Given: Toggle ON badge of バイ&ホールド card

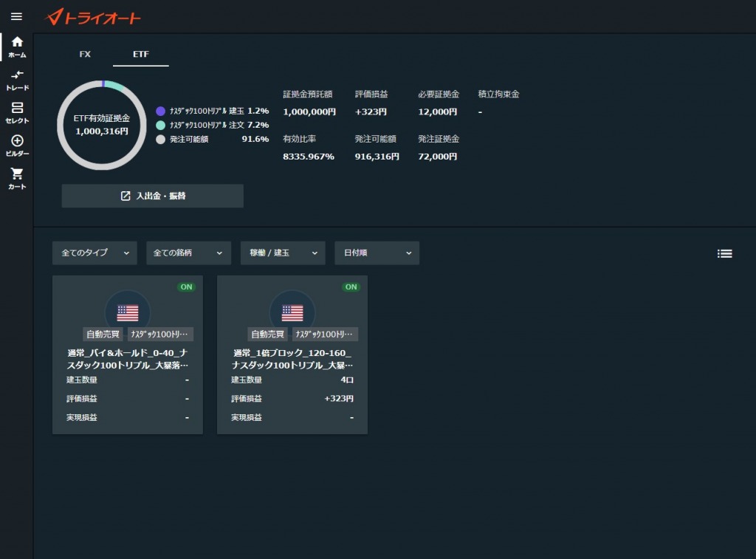Looking at the screenshot, I should [x=186, y=287].
